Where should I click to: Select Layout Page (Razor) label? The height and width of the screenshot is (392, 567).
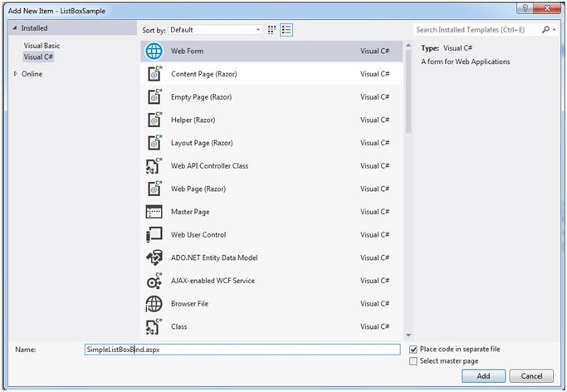point(202,143)
